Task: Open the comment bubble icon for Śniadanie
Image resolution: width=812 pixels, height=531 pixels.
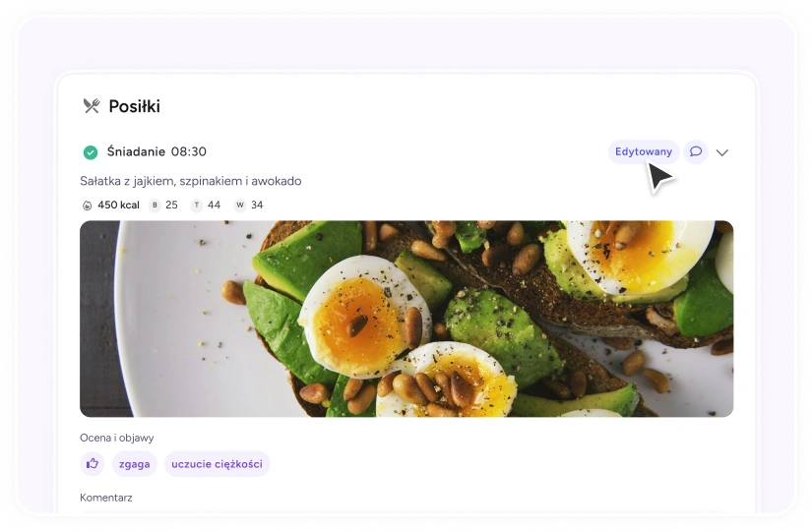Action: [x=696, y=151]
